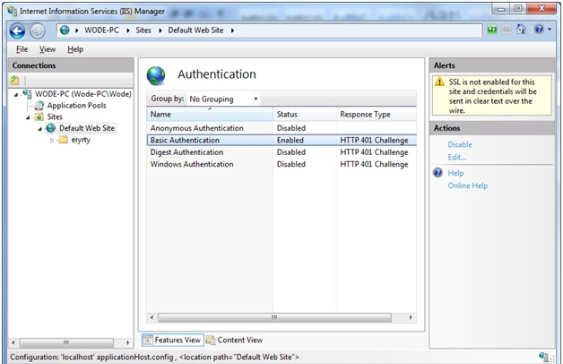Go back with the blue Back arrow
Viewport: 563px width, 364px height.
(17, 31)
